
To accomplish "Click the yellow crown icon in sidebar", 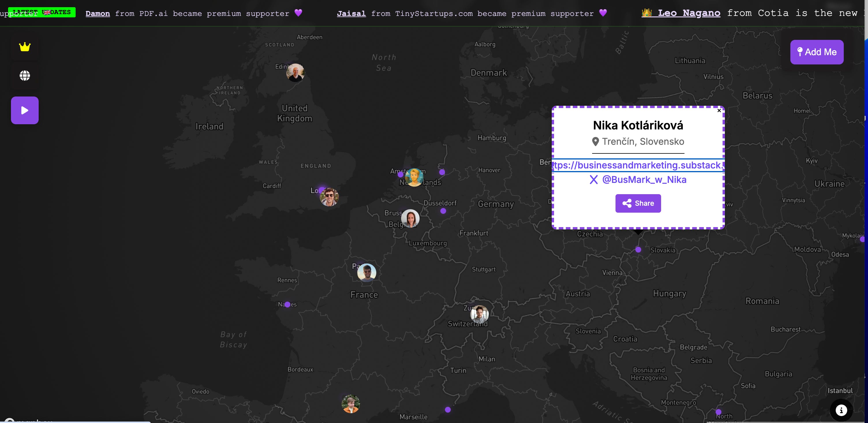I will (25, 47).
